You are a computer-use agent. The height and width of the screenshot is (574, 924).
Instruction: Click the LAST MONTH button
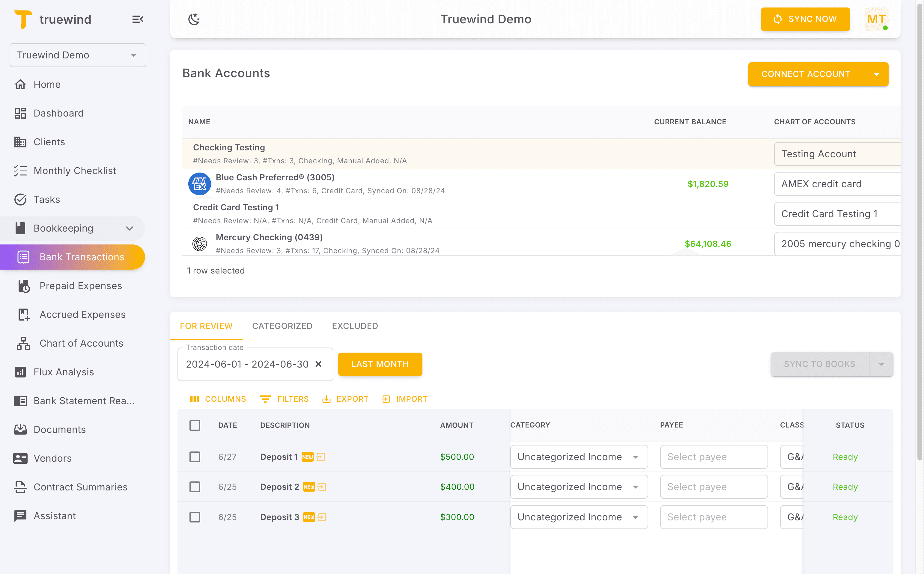coord(380,364)
